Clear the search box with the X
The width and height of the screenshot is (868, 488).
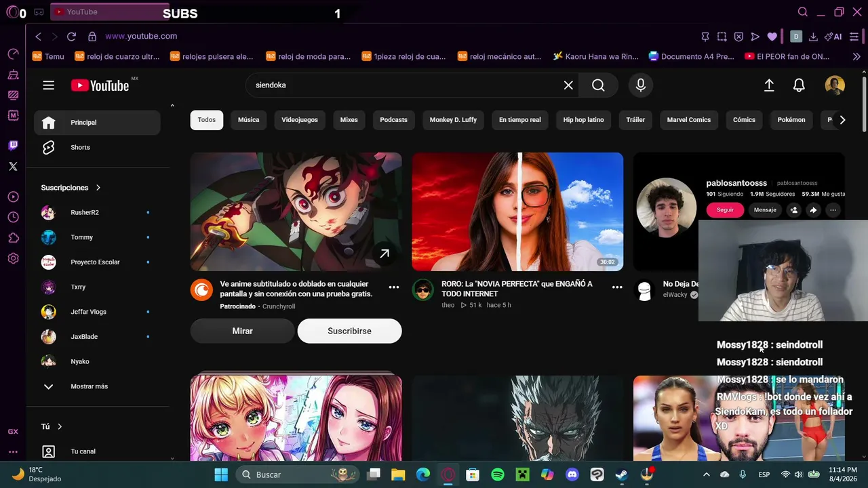568,85
